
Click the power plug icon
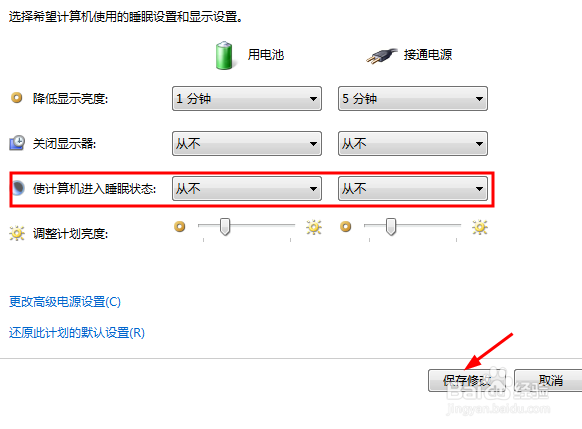point(381,56)
